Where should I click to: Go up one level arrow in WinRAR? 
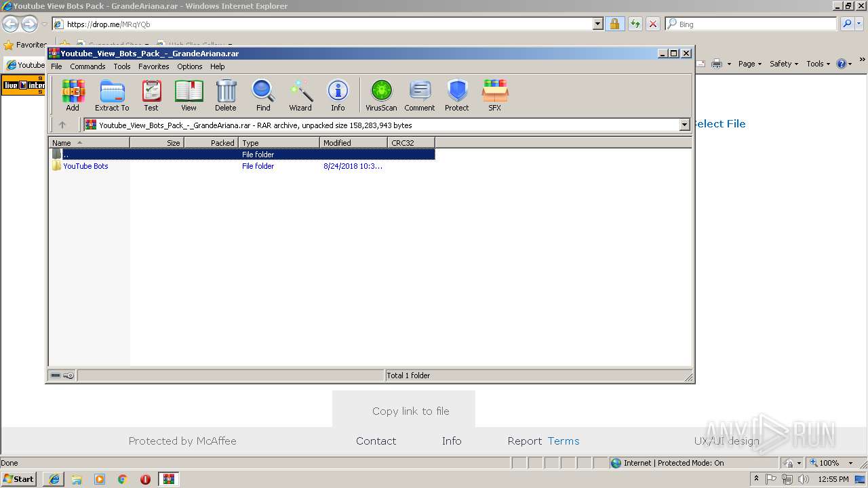(x=62, y=125)
